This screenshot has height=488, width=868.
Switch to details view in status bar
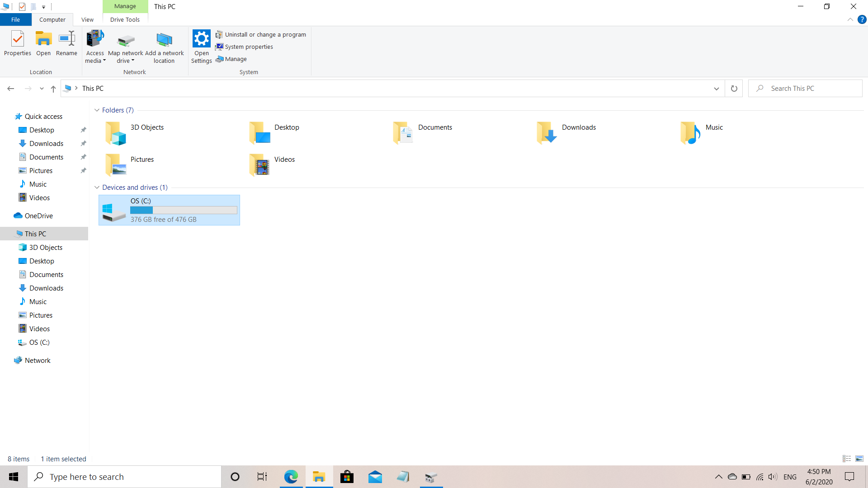tap(846, 459)
